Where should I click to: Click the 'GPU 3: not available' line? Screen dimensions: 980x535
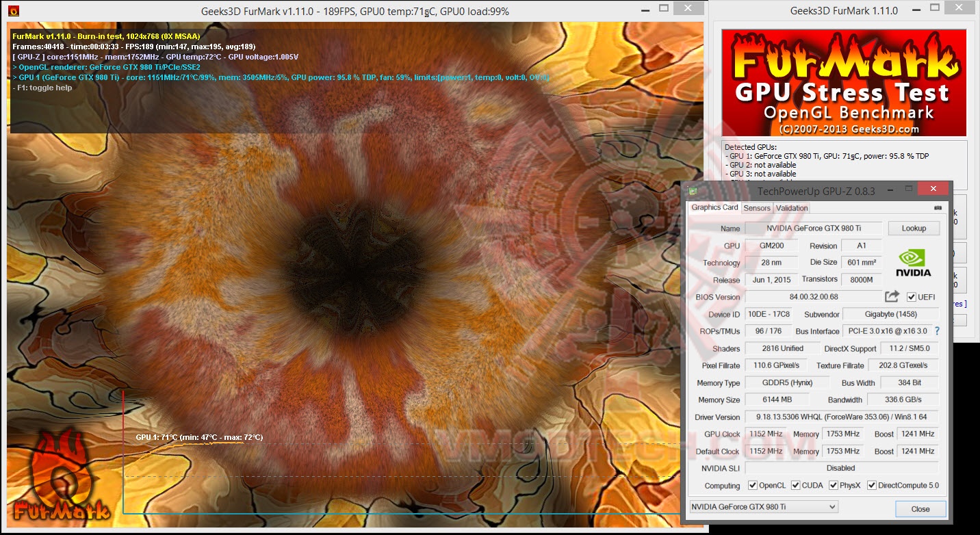click(760, 174)
